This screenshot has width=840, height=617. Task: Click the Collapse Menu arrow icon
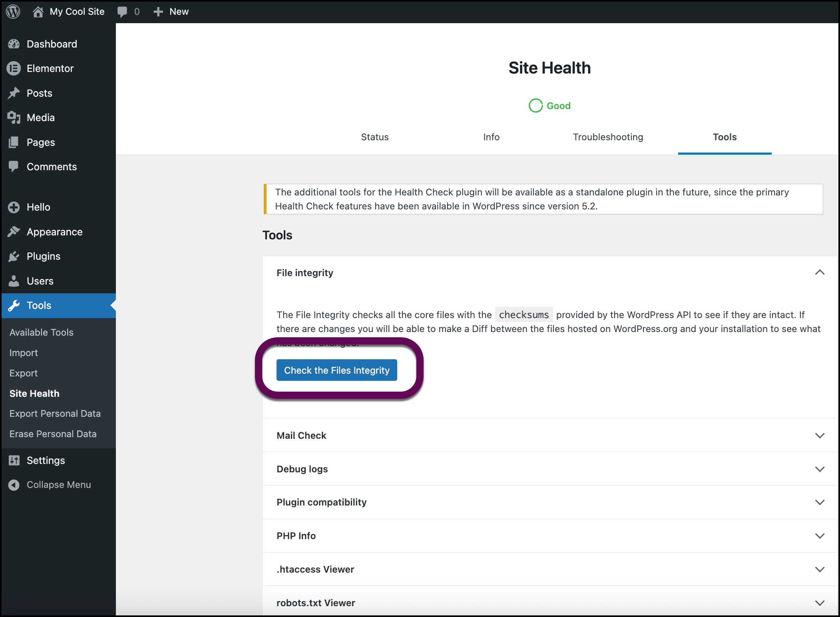(x=14, y=485)
